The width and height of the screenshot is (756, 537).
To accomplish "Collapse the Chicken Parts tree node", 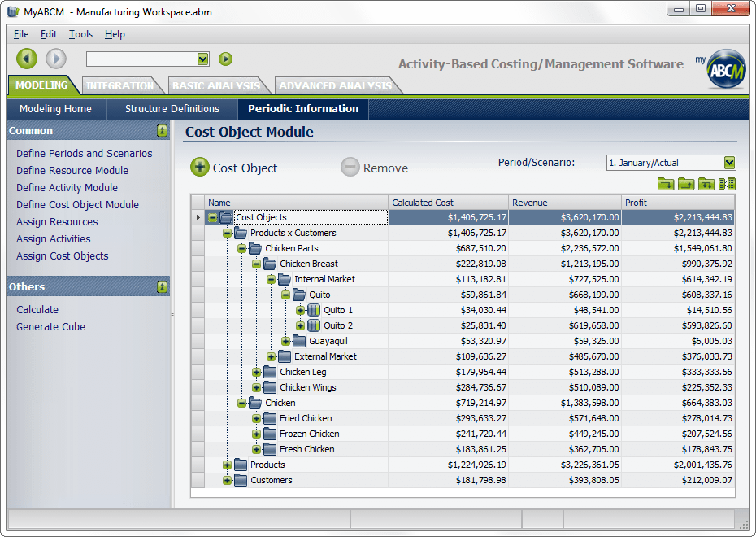I will (x=241, y=248).
